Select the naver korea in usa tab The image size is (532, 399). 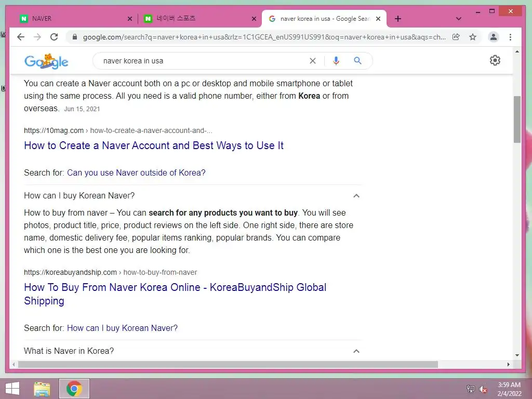tap(324, 19)
